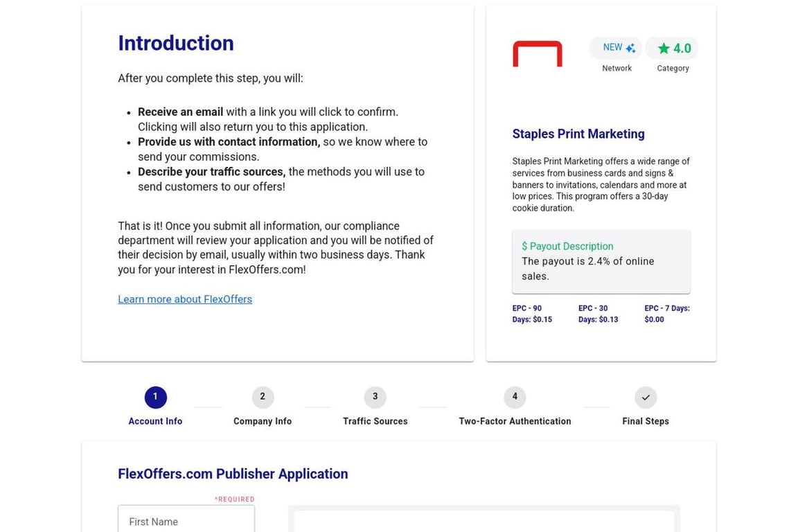Click the Two-Factor Authentication step label
This screenshot has height=532, width=798.
click(x=515, y=421)
